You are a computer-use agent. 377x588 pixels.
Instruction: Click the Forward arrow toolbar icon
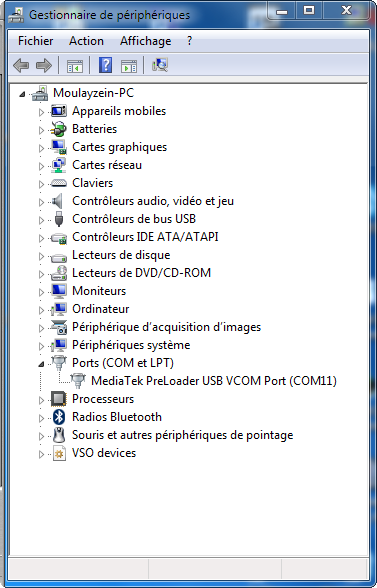tap(44, 65)
